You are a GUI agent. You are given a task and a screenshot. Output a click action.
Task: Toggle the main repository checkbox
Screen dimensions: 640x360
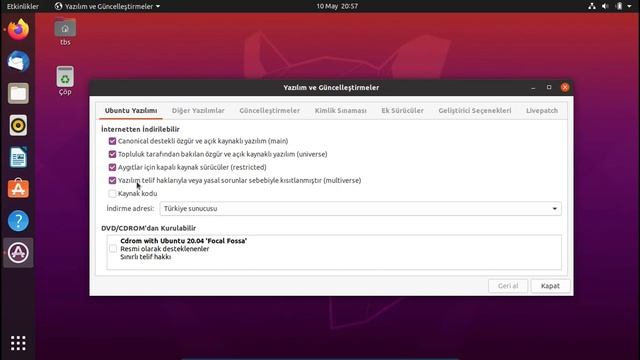112,141
